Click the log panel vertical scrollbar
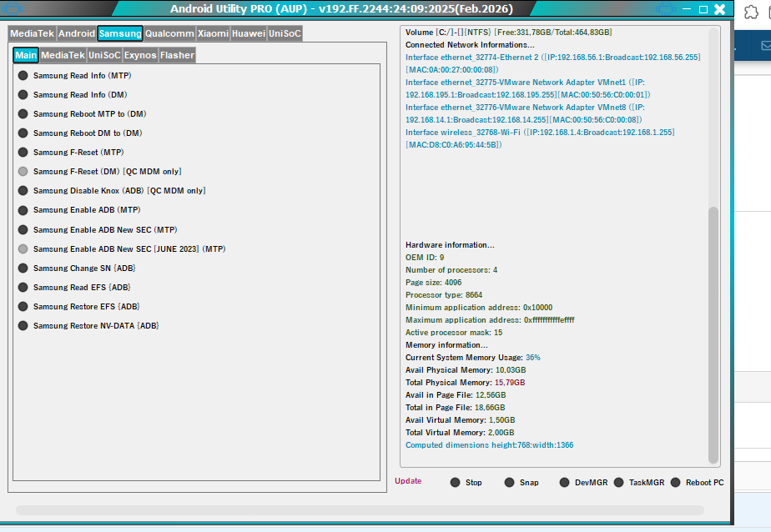 point(713,335)
